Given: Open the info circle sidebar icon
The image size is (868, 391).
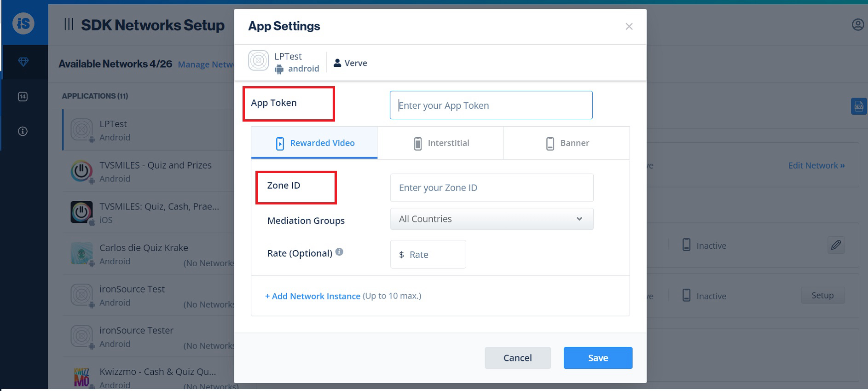Looking at the screenshot, I should point(23,131).
